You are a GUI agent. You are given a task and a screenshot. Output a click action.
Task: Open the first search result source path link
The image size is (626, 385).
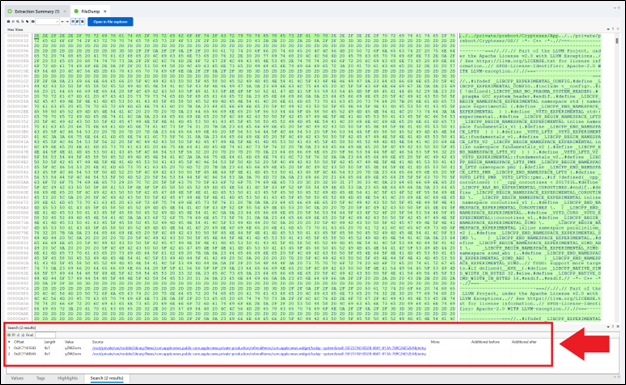point(259,348)
